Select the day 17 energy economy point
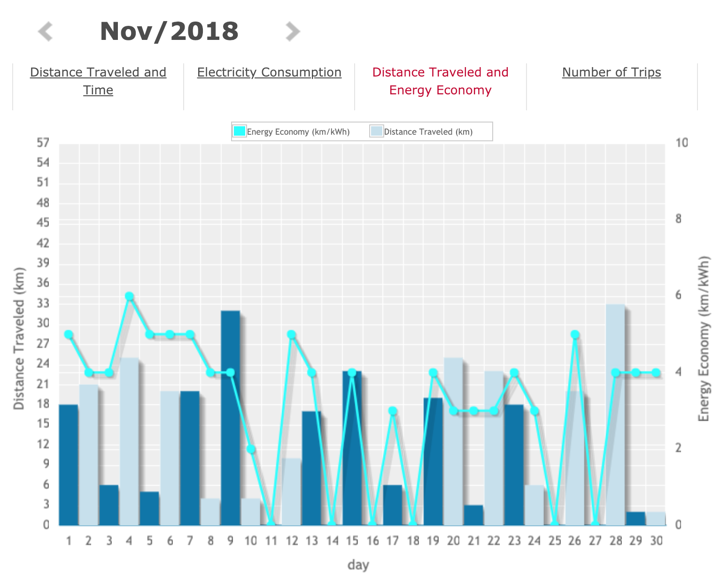 (393, 411)
